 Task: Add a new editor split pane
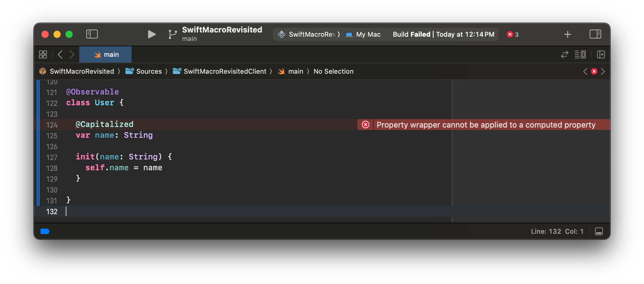[x=601, y=54]
